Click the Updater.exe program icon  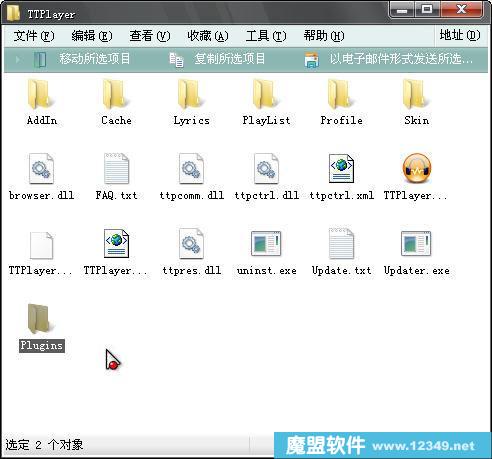[416, 244]
